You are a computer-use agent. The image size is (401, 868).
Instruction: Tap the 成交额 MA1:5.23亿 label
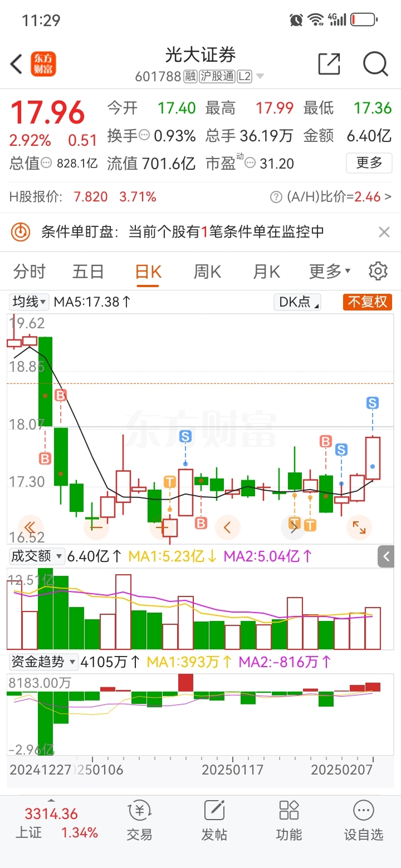[173, 555]
